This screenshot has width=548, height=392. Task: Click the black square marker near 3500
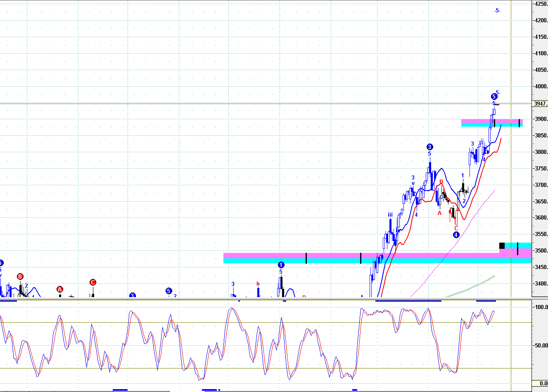[502, 246]
